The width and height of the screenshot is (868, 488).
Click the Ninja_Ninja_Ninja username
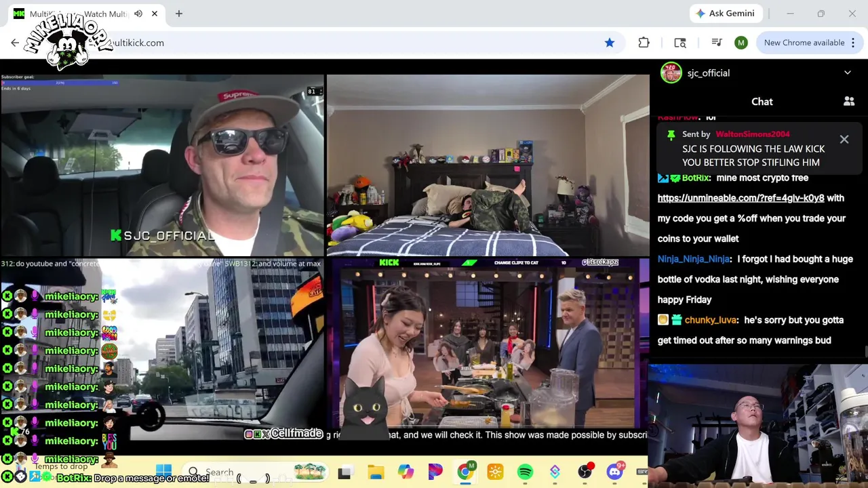(693, 259)
